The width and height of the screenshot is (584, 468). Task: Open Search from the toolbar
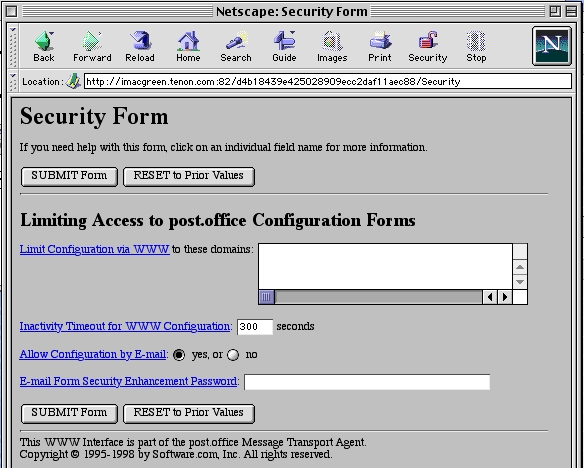pos(236,46)
